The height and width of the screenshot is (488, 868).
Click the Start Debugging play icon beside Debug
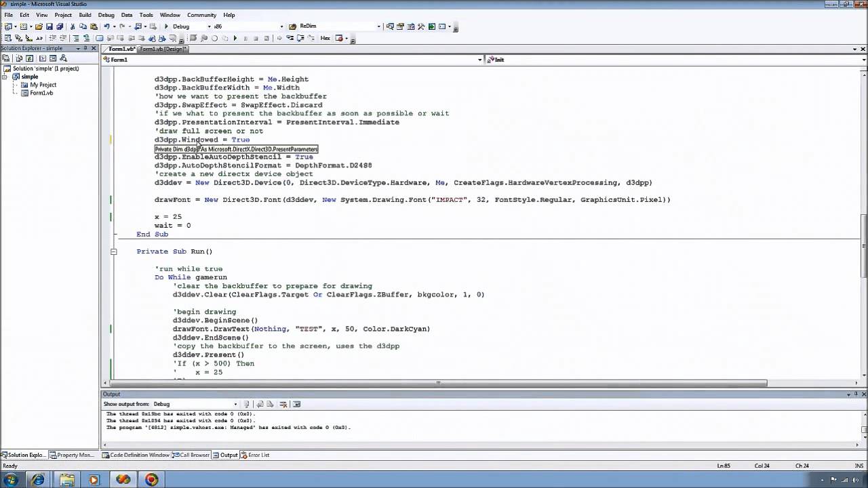tap(166, 26)
